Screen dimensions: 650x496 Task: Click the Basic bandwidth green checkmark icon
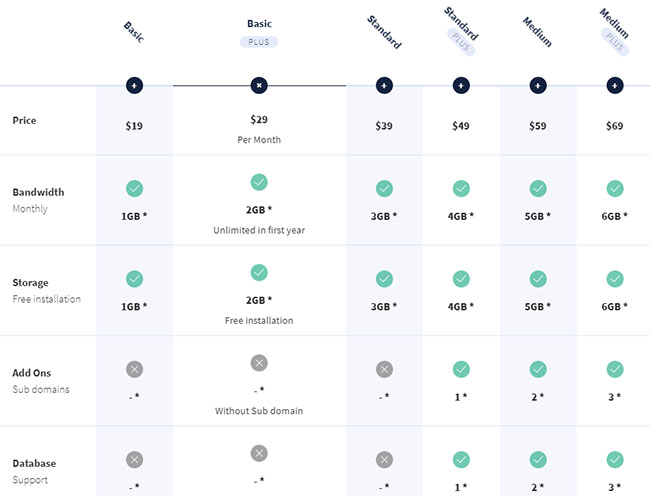[x=134, y=188]
